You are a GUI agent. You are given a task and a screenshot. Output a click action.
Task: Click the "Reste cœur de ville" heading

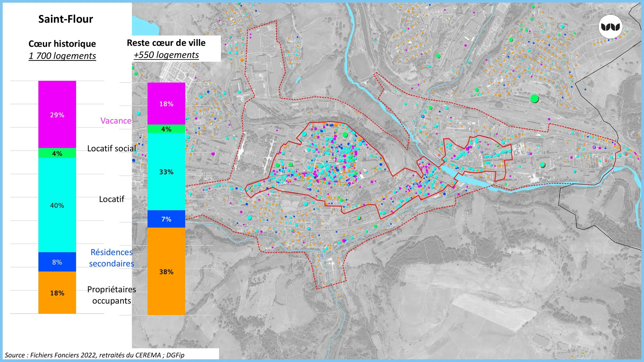[x=166, y=43]
